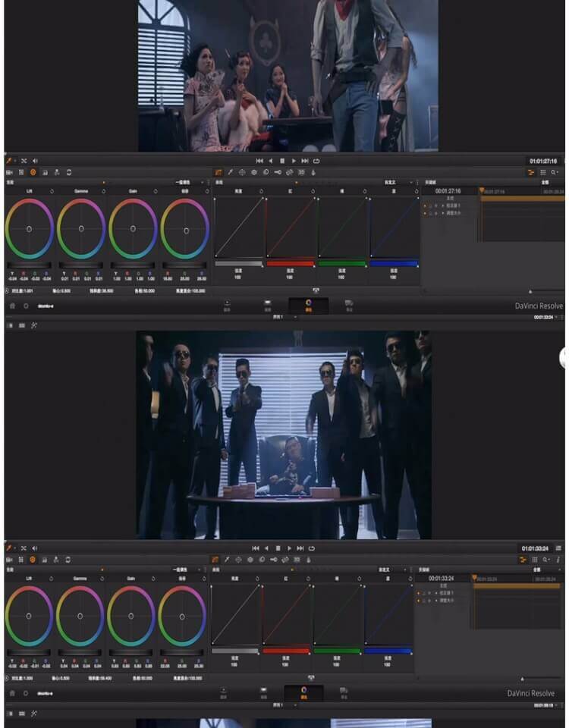The image size is (569, 728).
Task: Open the RGB Mixer palette in the lower Resolve panel
Action: [45, 560]
